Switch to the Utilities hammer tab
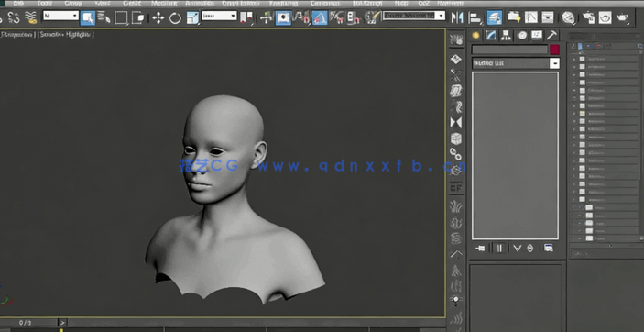This screenshot has height=332, width=644. (x=551, y=36)
